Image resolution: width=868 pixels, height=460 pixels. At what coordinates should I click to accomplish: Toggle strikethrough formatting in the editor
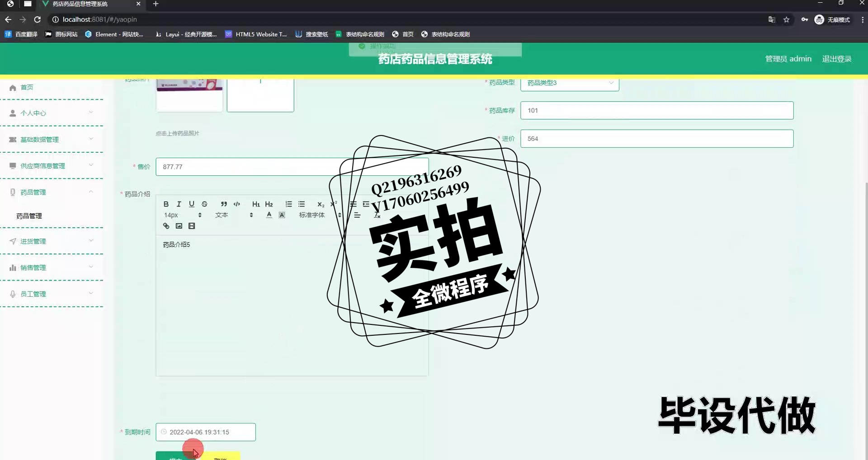[x=204, y=204]
